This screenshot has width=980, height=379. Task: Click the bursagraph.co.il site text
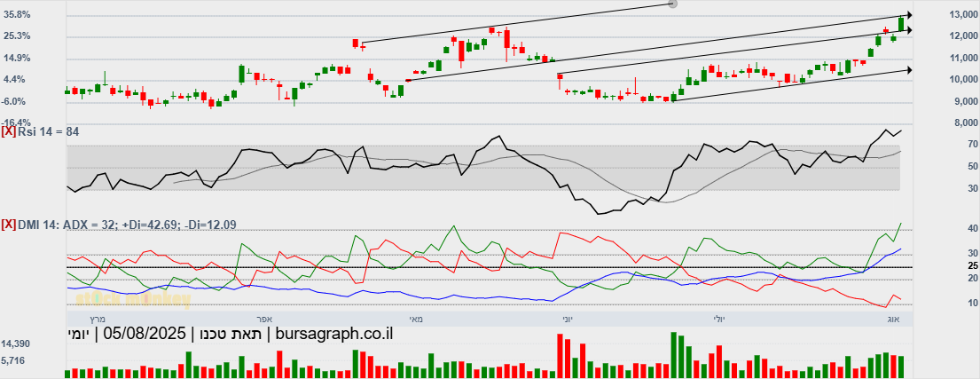click(x=333, y=334)
